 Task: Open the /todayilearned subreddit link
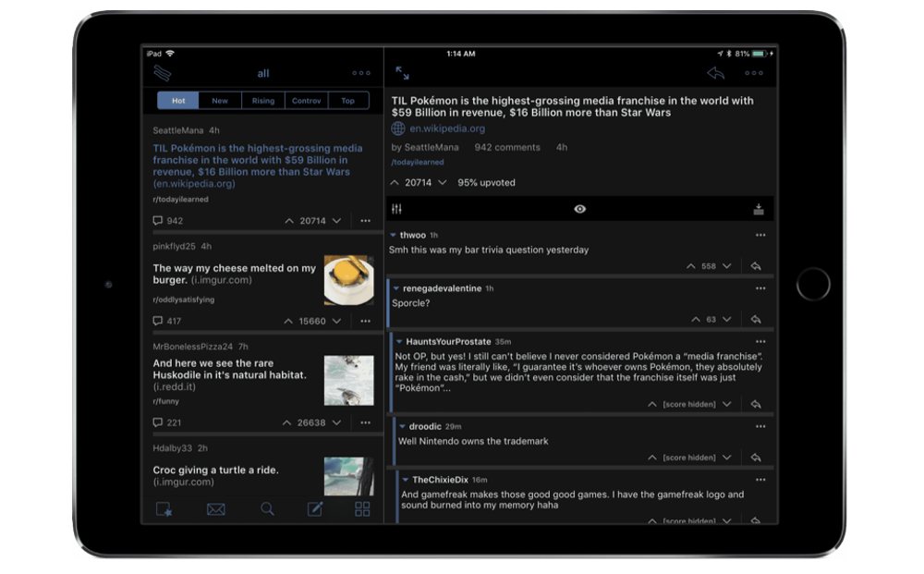[418, 162]
